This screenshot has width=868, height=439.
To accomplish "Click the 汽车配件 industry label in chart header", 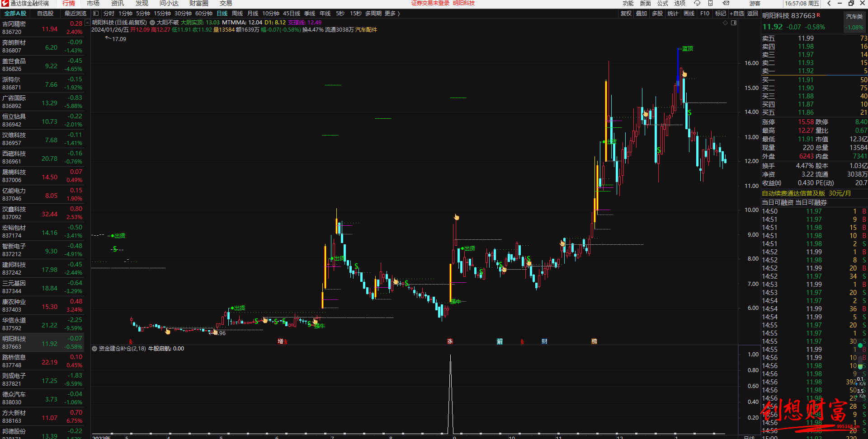I will pyautogui.click(x=366, y=30).
